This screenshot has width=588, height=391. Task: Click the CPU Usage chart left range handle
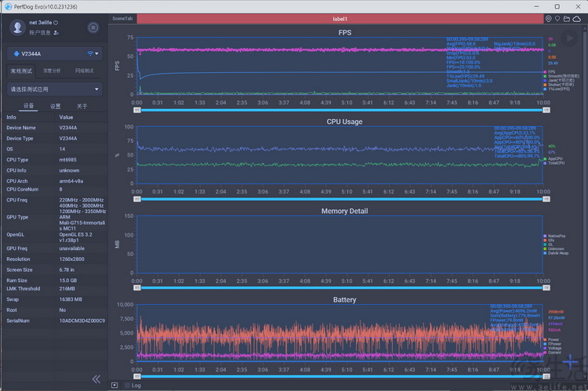click(137, 199)
